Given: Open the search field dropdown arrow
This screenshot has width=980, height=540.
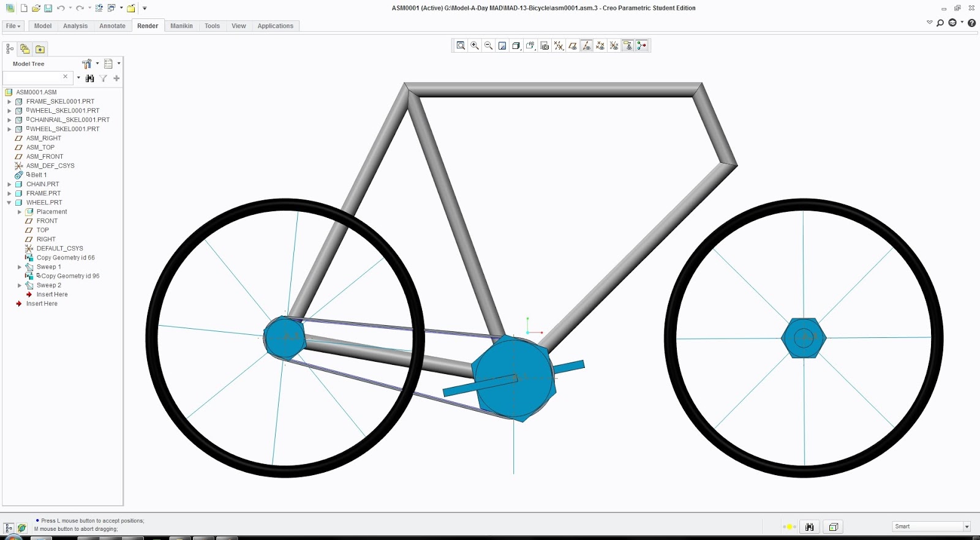Looking at the screenshot, I should (78, 78).
